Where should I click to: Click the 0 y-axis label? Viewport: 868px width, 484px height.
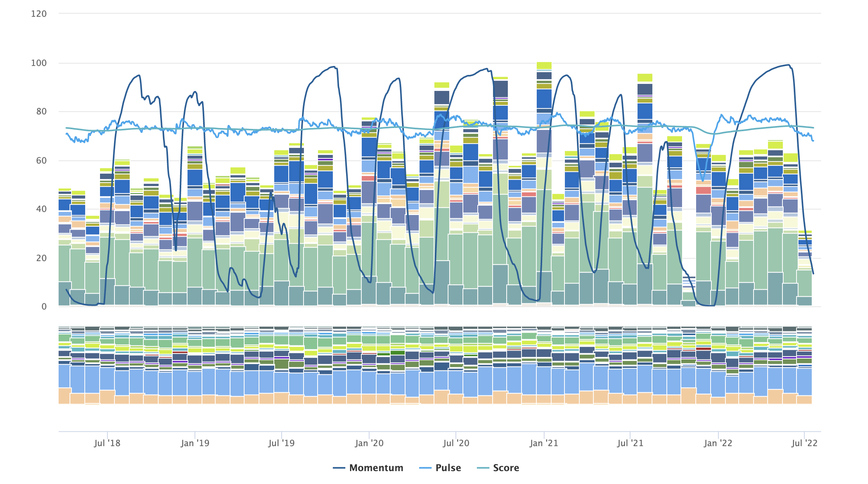click(44, 307)
